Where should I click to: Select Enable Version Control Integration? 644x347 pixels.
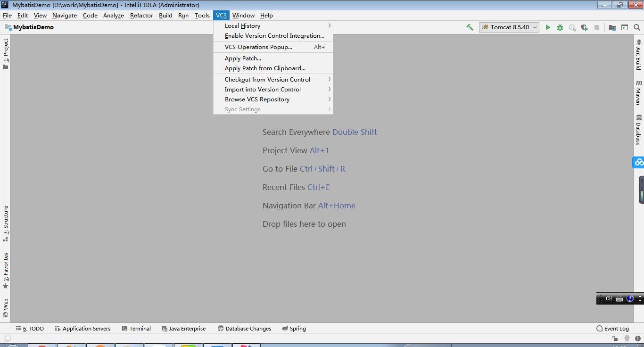click(x=274, y=35)
